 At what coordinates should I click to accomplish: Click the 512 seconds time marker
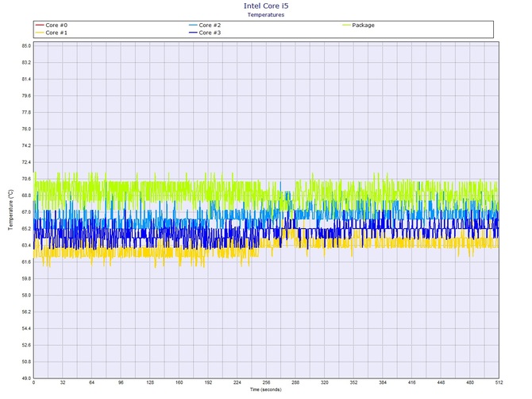(x=499, y=382)
